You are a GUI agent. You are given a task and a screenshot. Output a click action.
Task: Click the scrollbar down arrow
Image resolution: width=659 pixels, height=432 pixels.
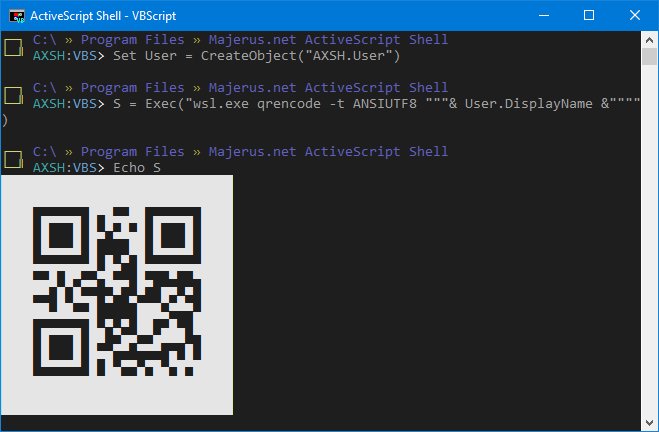click(x=649, y=422)
